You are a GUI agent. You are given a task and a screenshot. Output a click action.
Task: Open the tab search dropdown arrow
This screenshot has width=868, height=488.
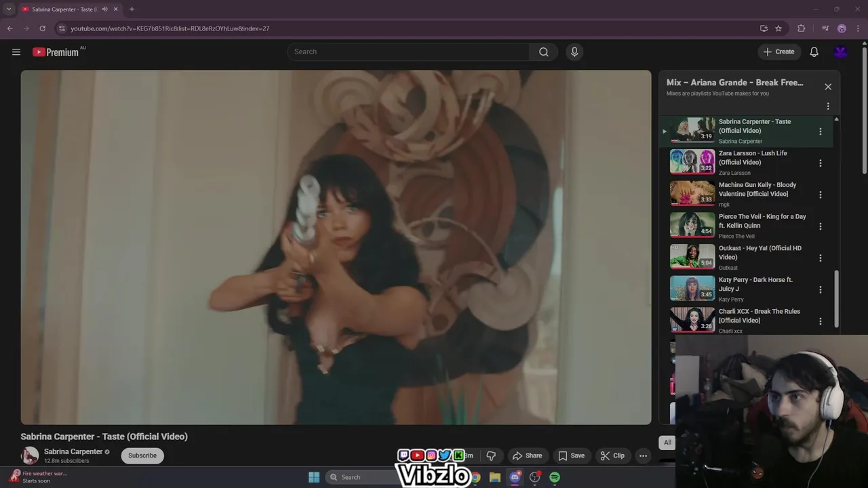click(9, 9)
